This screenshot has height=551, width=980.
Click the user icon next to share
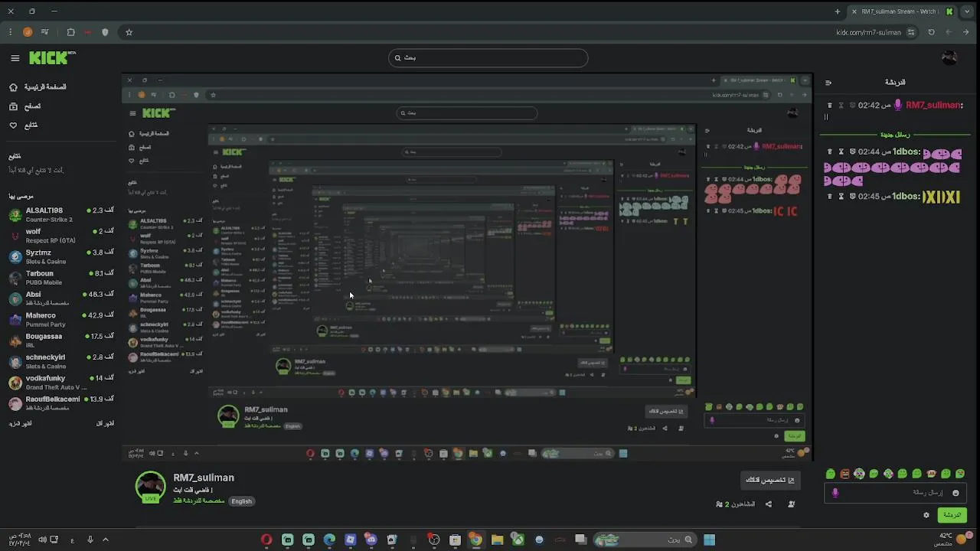coord(791,504)
